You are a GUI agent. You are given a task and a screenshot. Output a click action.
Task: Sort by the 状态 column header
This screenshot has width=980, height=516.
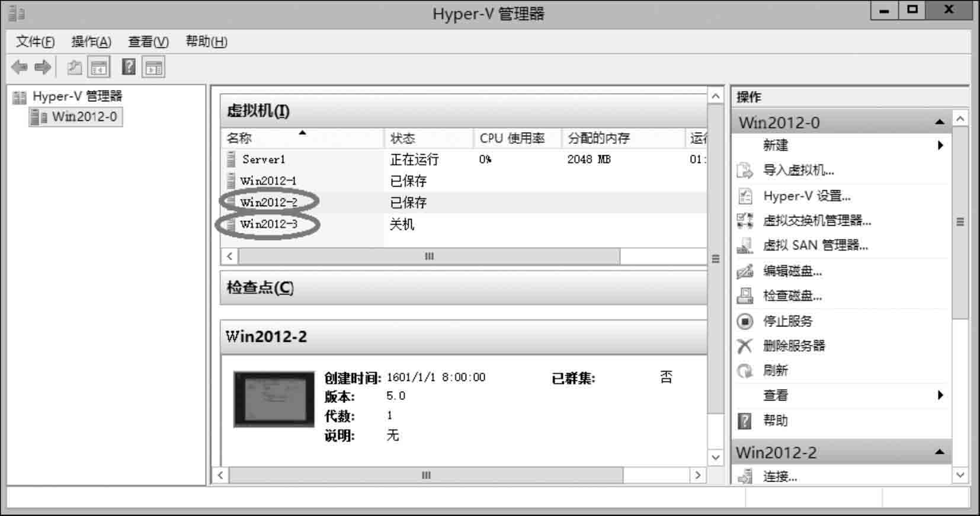429,138
